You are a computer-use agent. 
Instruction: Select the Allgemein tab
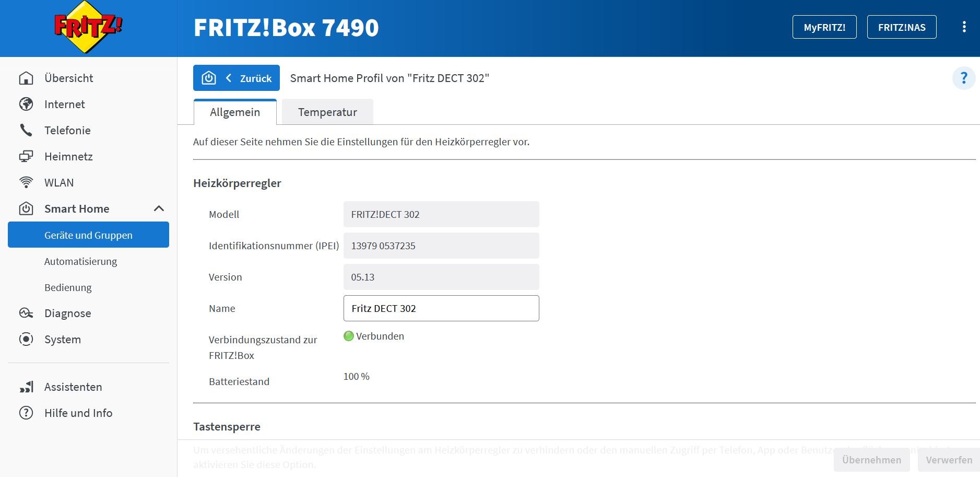tap(235, 112)
